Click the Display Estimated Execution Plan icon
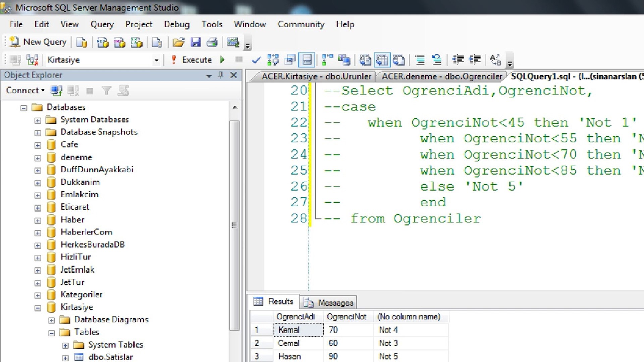 click(273, 60)
